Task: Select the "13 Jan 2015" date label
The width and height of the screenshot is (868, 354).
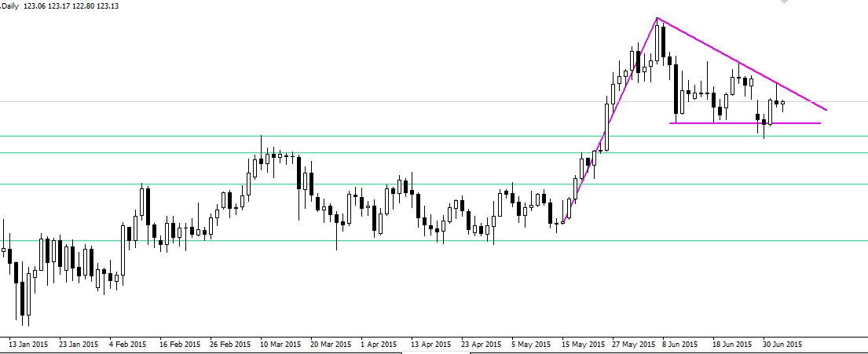Action: coord(28,344)
